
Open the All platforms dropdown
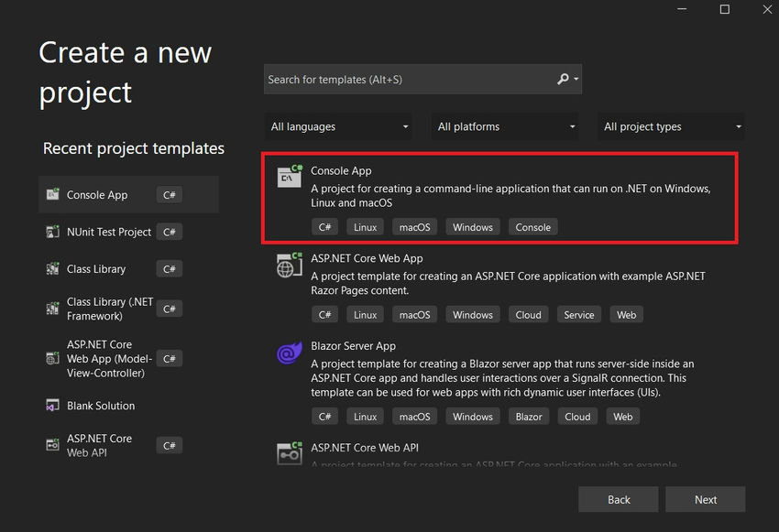504,126
